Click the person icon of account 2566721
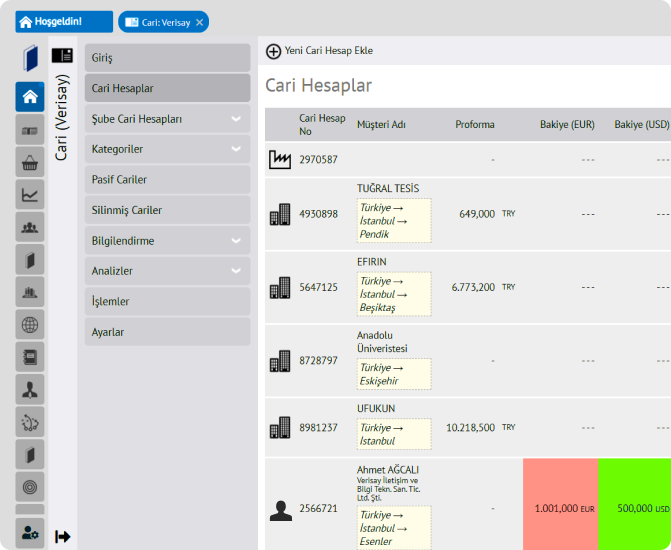The height and width of the screenshot is (550, 671). coord(281,510)
